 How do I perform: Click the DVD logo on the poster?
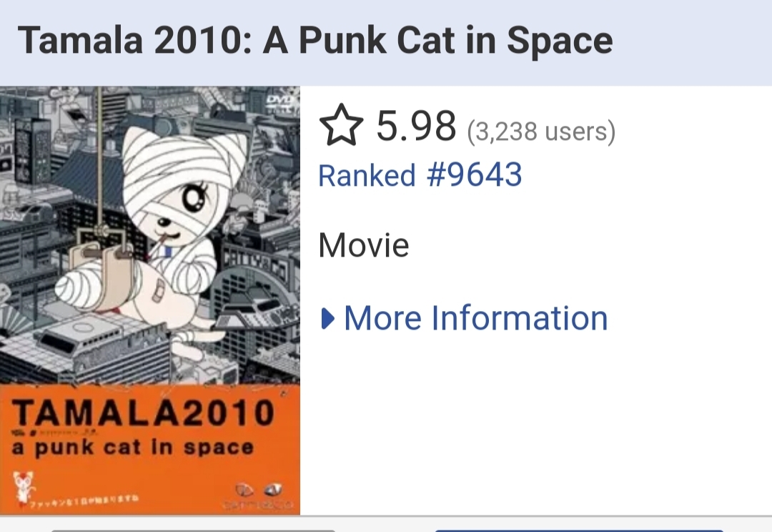tap(280, 102)
